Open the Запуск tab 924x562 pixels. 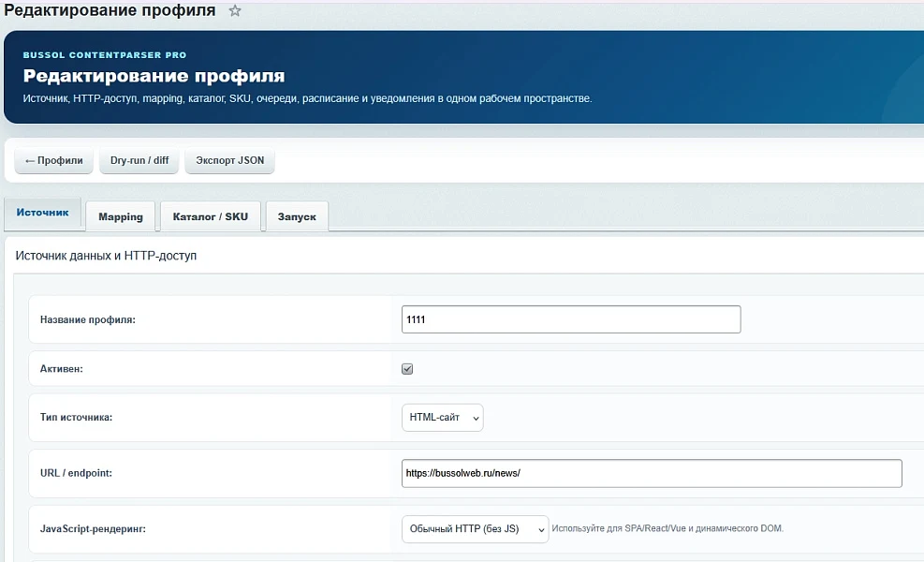tap(297, 216)
